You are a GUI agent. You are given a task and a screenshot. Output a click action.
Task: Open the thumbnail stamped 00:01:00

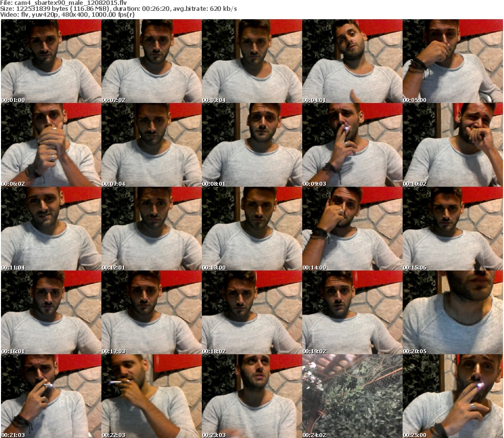click(x=51, y=61)
